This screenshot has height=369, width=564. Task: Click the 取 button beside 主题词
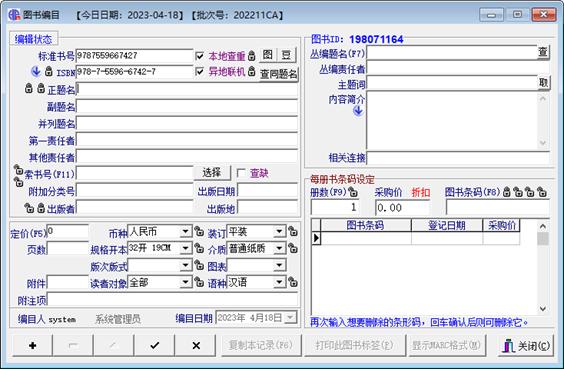pos(543,83)
